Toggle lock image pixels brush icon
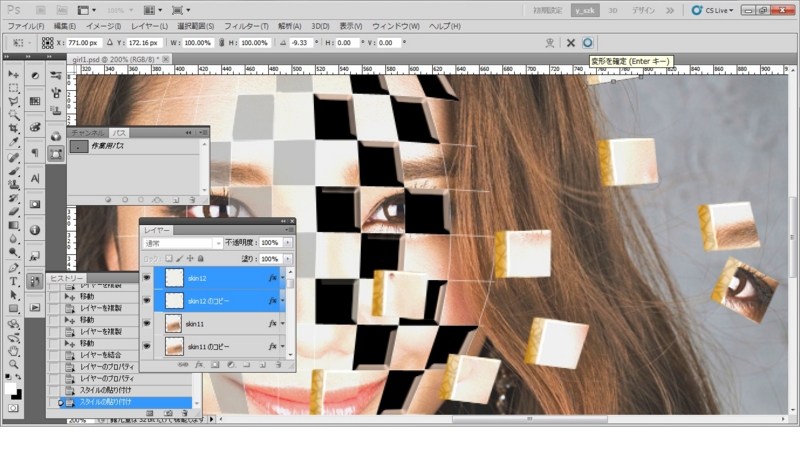 click(x=180, y=259)
